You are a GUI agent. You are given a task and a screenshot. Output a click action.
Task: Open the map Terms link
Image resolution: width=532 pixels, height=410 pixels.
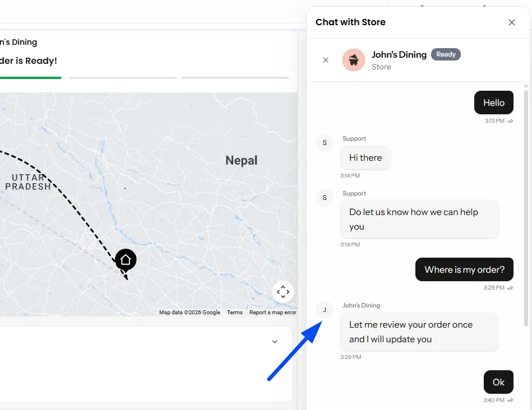pyautogui.click(x=235, y=313)
